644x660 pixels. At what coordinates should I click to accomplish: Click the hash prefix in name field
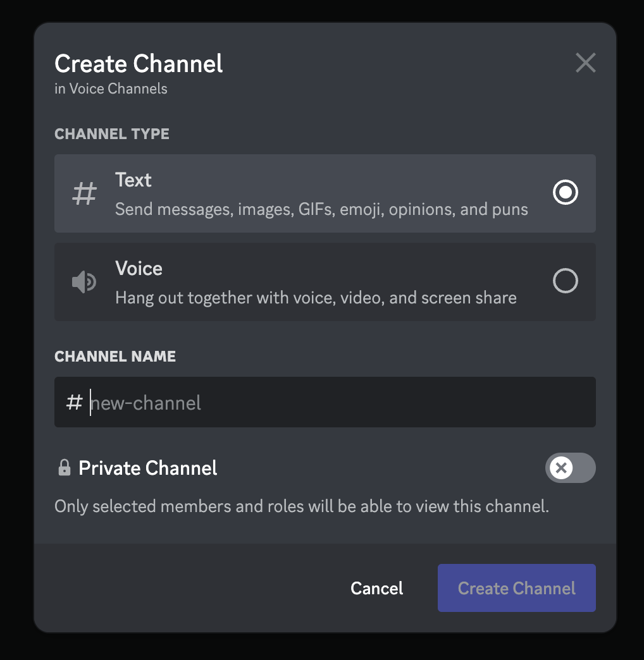tap(74, 402)
